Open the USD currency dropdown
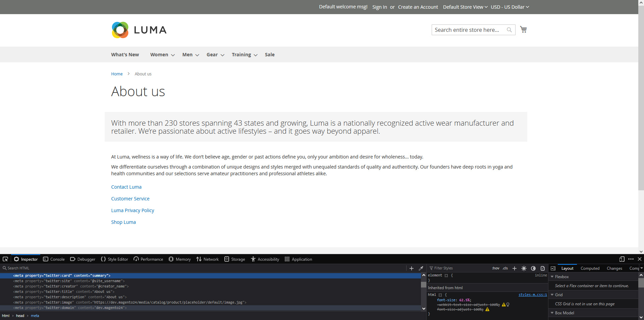This screenshot has width=644, height=320. (510, 7)
